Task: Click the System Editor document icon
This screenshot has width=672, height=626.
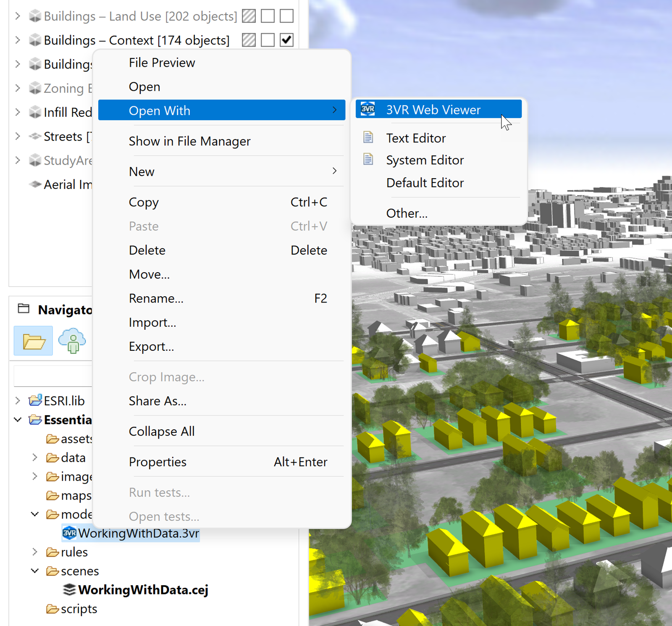Action: (368, 160)
